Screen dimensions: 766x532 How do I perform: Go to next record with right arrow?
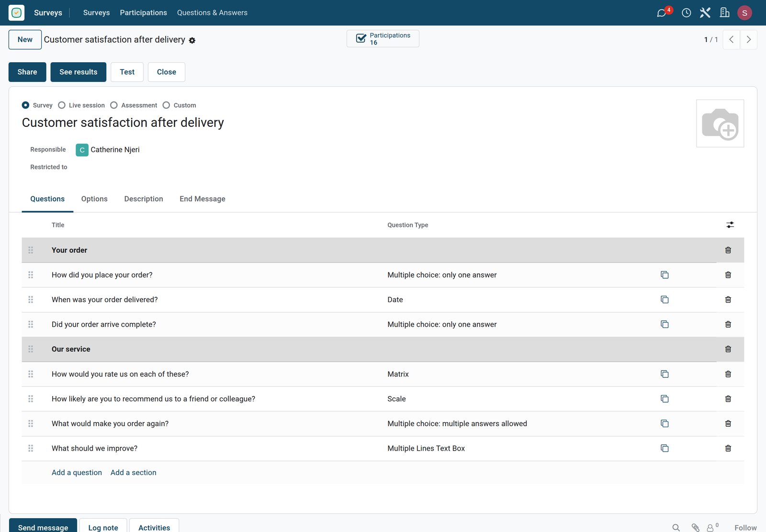coord(749,40)
